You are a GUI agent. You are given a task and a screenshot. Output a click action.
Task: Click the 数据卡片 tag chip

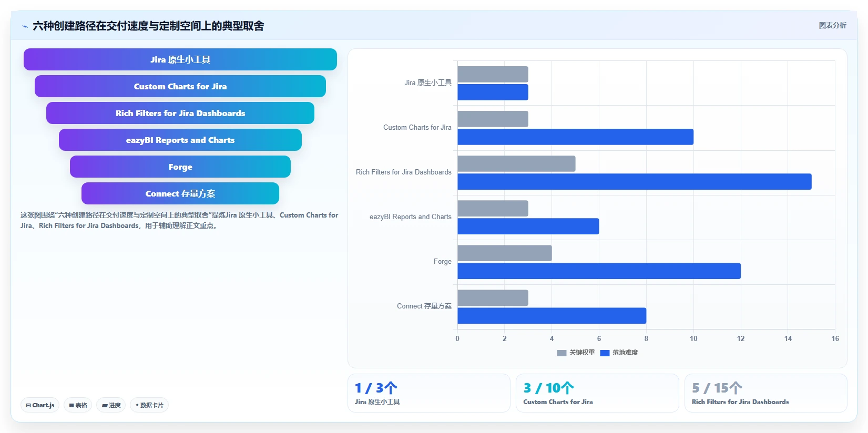[149, 405]
